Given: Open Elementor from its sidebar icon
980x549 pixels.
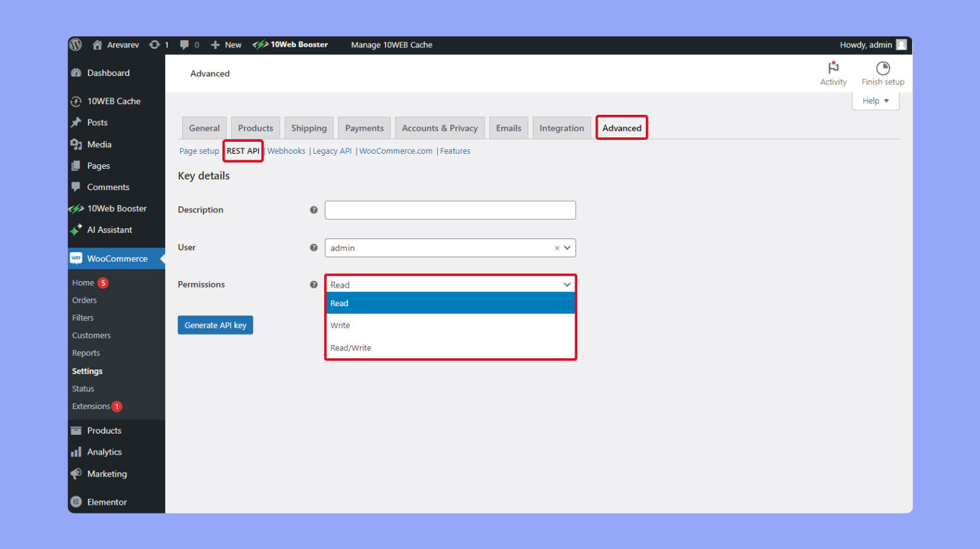Looking at the screenshot, I should 75,501.
